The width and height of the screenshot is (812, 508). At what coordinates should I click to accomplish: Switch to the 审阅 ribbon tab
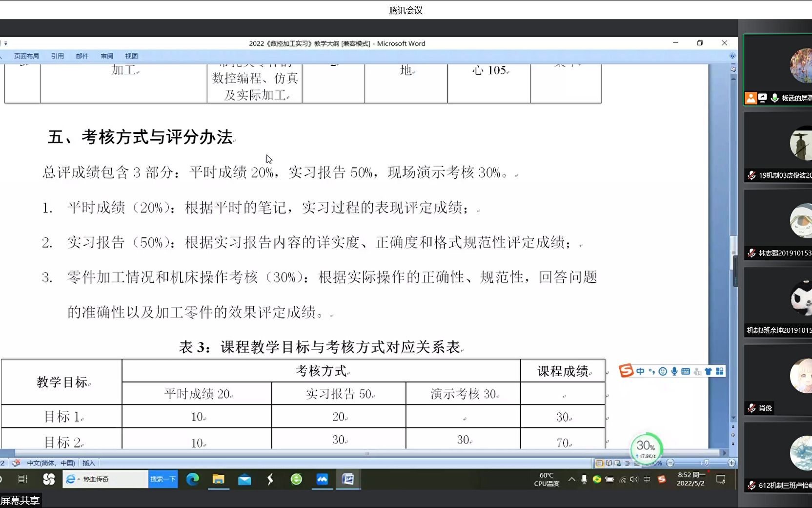pyautogui.click(x=106, y=56)
